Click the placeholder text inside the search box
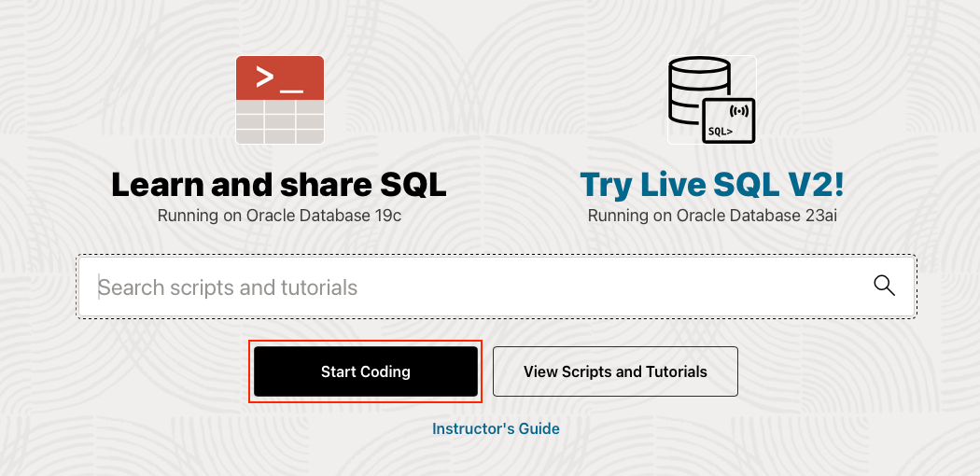Image resolution: width=980 pixels, height=476 pixels. [x=228, y=287]
